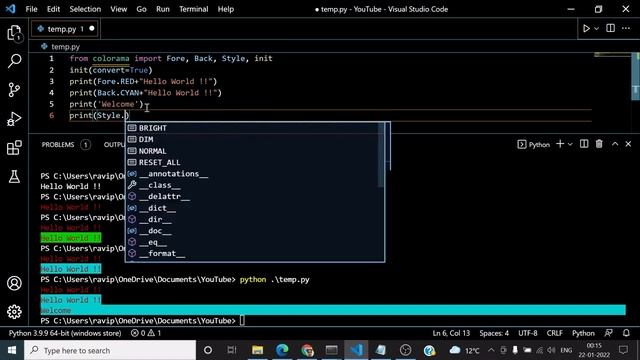Open the Source Control view
The image size is (640, 360).
pos(14,90)
